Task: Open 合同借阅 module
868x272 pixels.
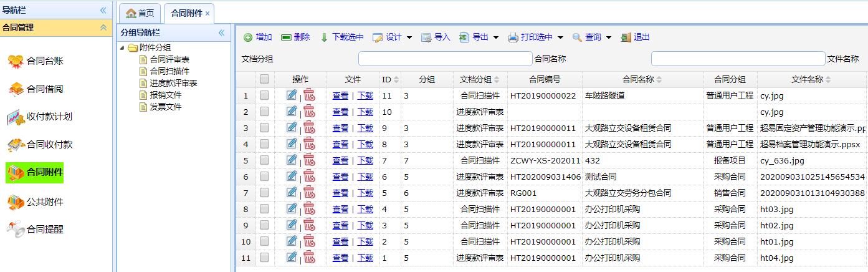Action: point(36,89)
